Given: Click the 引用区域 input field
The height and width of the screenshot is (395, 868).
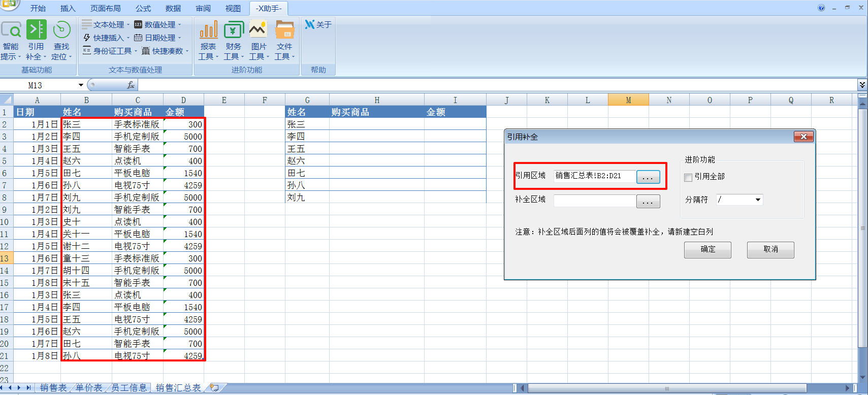Looking at the screenshot, I should (x=595, y=176).
